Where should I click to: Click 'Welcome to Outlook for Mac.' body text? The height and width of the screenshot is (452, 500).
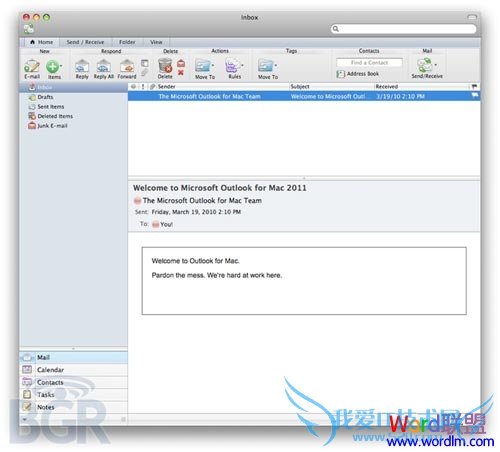coord(195,261)
